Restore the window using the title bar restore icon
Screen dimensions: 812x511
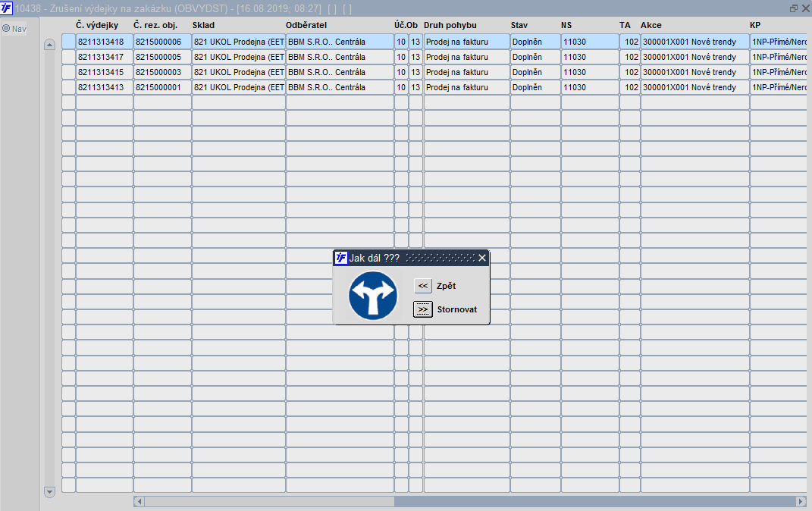[x=793, y=8]
